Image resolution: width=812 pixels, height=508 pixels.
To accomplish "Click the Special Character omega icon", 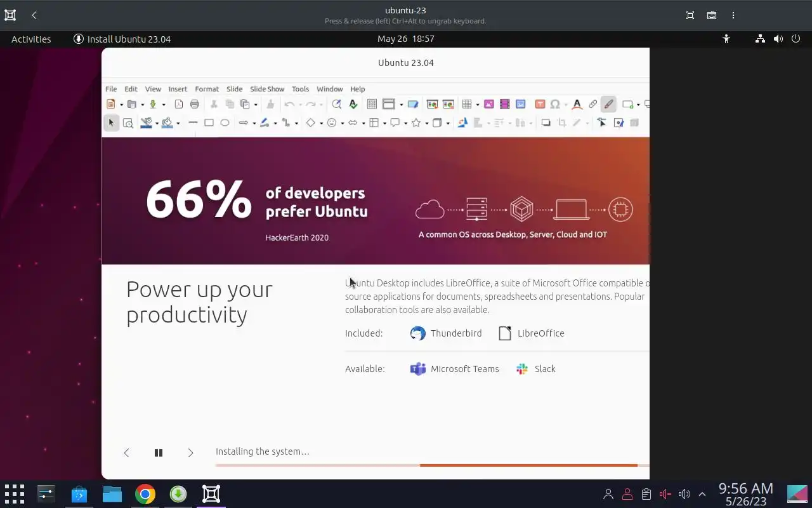I will click(x=555, y=104).
